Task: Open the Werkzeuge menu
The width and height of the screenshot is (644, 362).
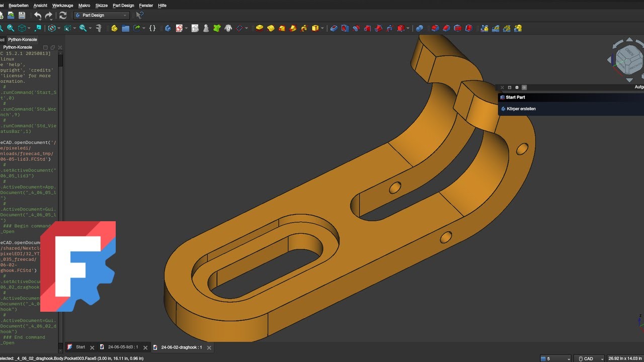Action: (x=63, y=6)
